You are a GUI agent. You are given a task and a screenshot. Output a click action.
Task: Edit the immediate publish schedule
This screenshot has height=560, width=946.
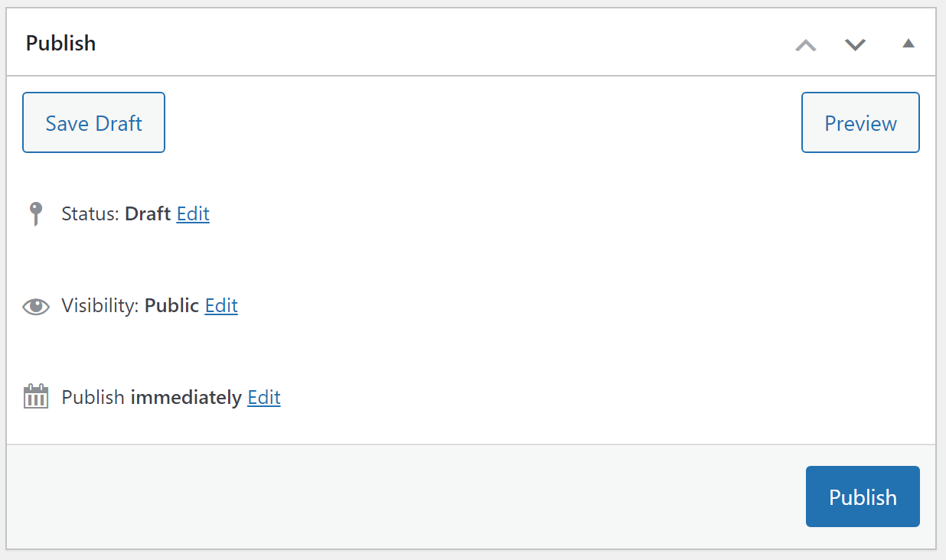pos(263,397)
